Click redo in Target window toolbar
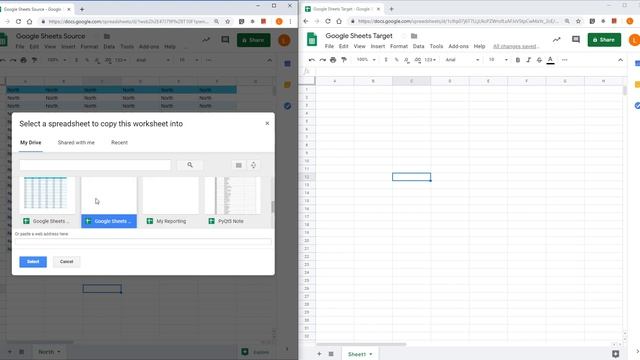The height and width of the screenshot is (360, 640). (x=322, y=60)
